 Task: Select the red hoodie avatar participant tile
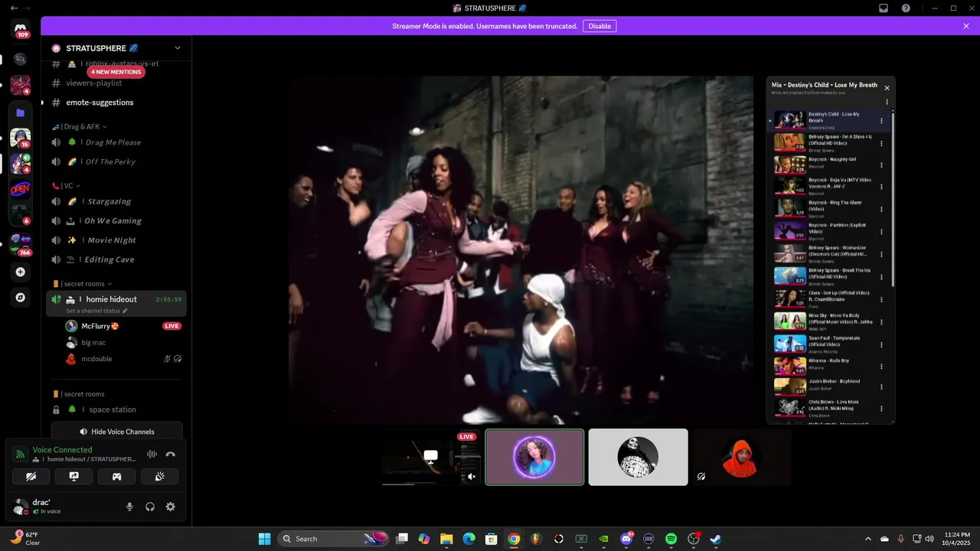point(741,457)
